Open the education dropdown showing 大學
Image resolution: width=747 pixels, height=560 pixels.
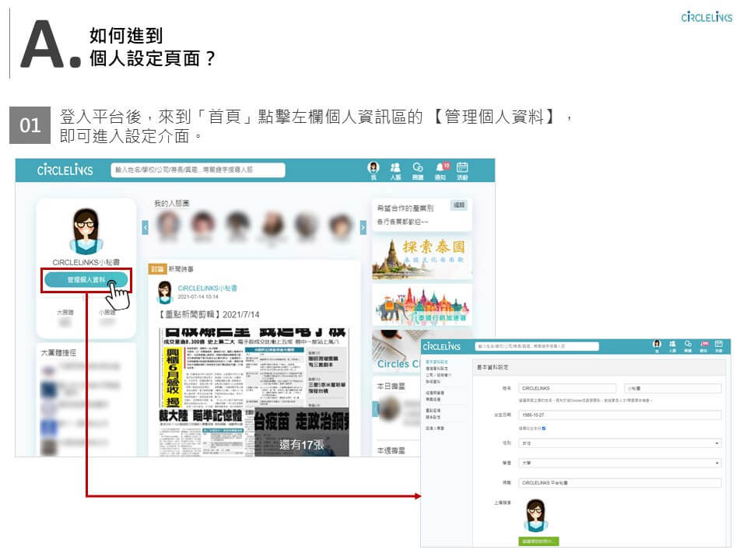[620, 463]
